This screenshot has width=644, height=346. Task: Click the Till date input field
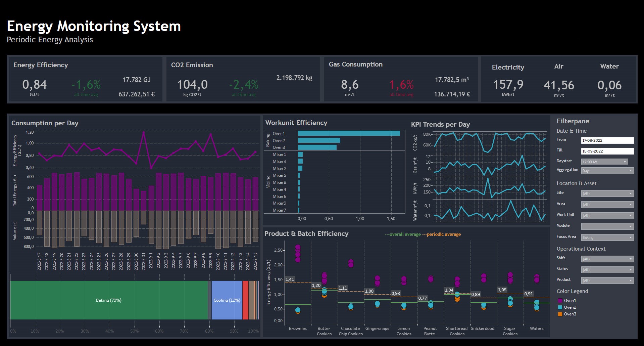pyautogui.click(x=607, y=151)
